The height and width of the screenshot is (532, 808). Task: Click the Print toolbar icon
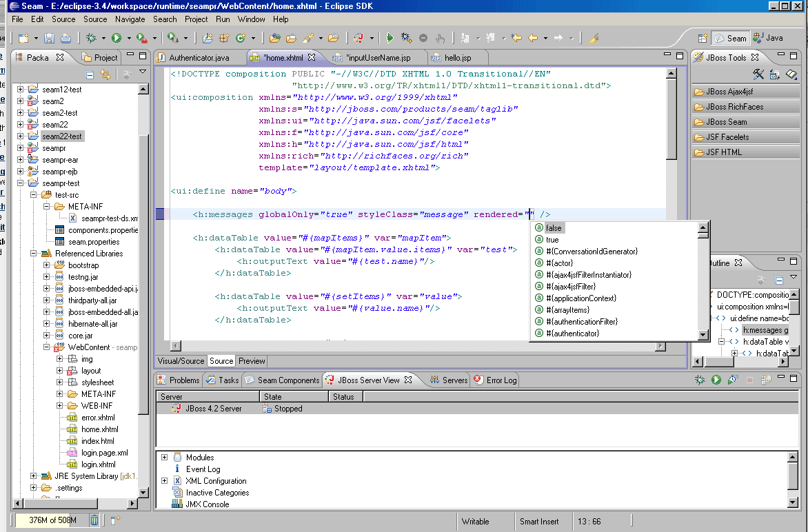click(x=65, y=39)
